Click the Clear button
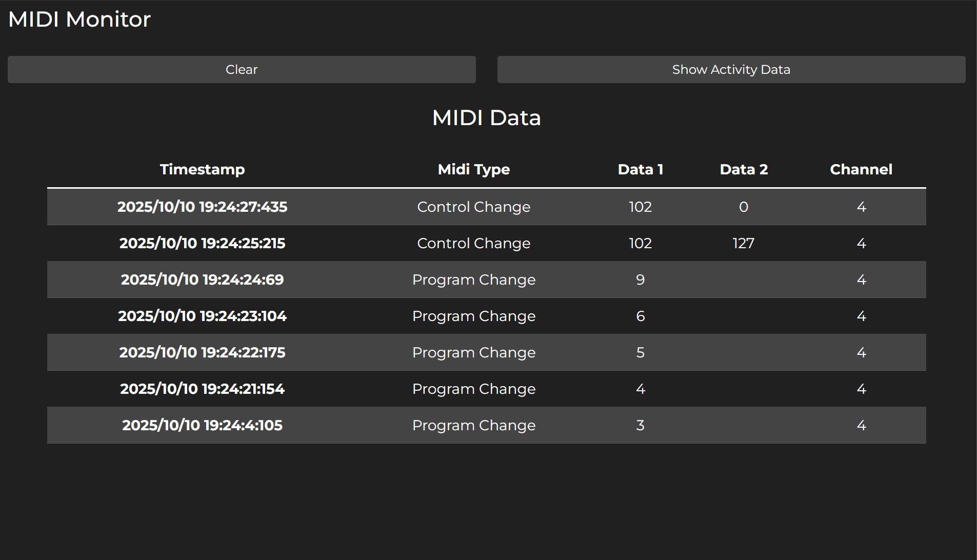Viewport: 977px width, 560px height. pos(242,70)
